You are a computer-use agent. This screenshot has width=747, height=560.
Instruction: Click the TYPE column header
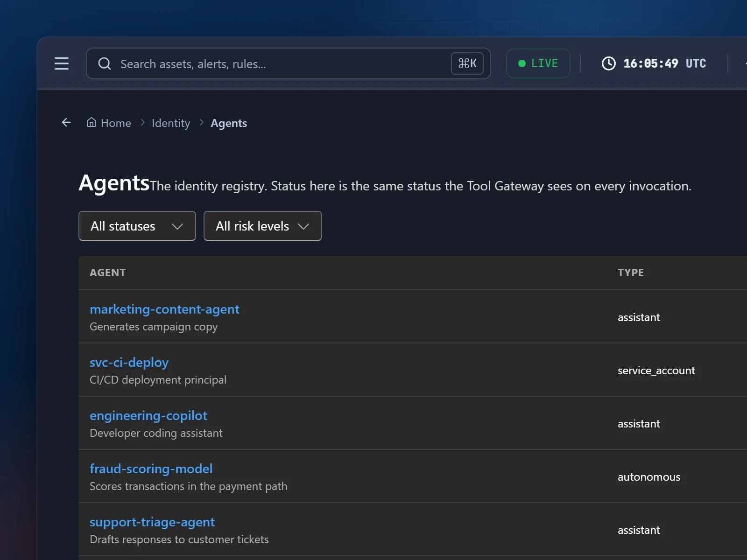(x=631, y=273)
